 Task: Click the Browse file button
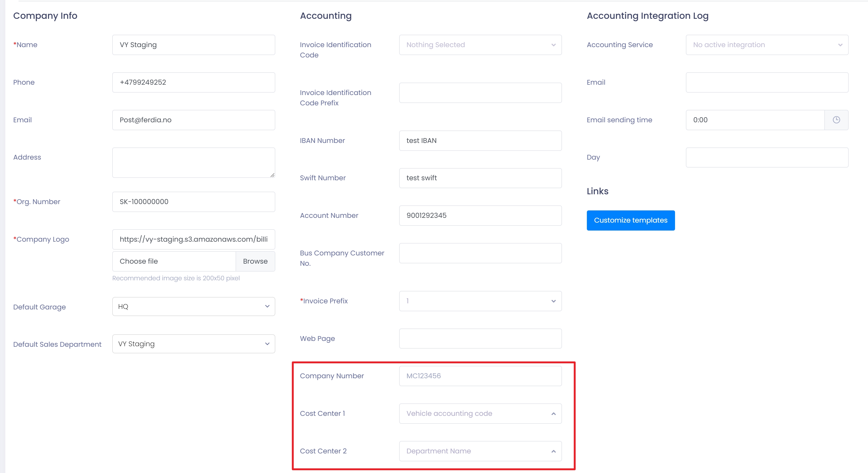[x=255, y=262]
